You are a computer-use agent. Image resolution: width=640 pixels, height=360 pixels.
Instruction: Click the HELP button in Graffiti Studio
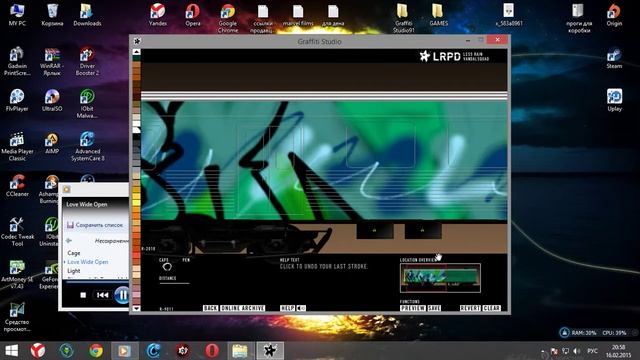tap(287, 308)
